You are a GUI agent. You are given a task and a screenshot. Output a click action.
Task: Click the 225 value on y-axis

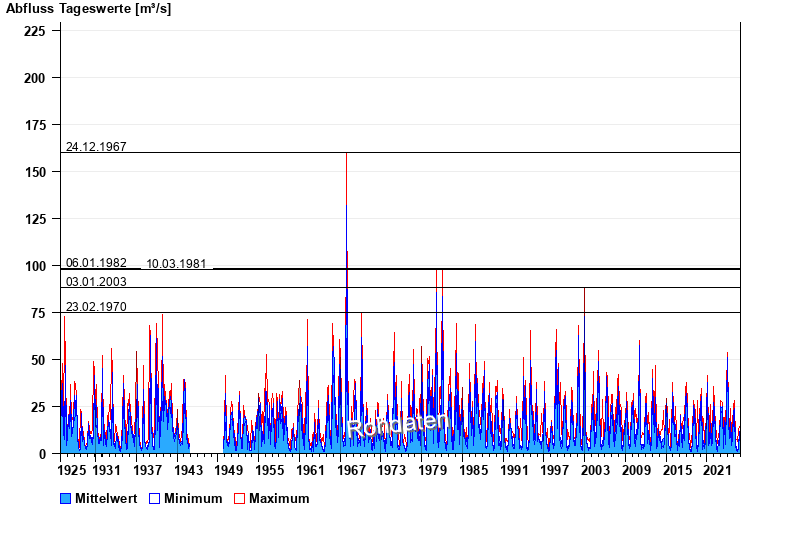click(x=36, y=31)
